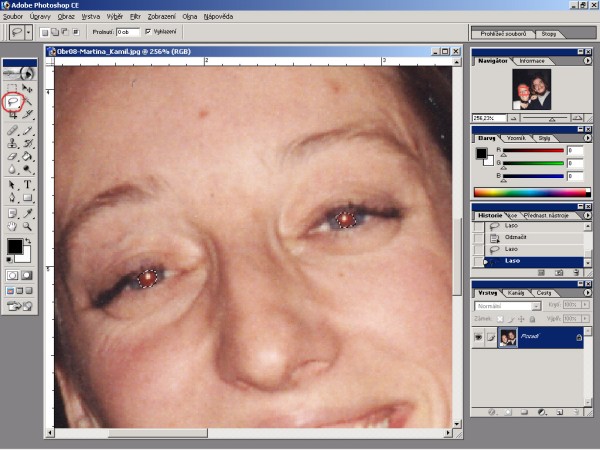Click the Prolnutí feather input field

coord(127,32)
